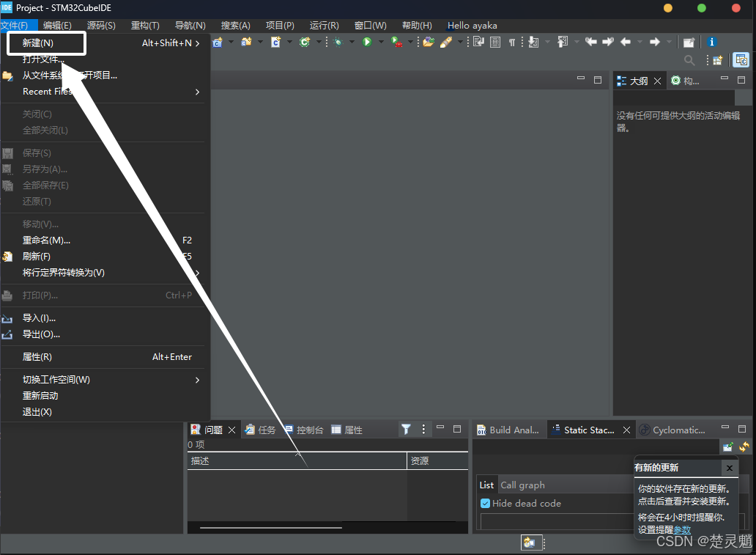Image resolution: width=756 pixels, height=555 pixels.
Task: Click the Open Perspective icon
Action: coord(718,60)
